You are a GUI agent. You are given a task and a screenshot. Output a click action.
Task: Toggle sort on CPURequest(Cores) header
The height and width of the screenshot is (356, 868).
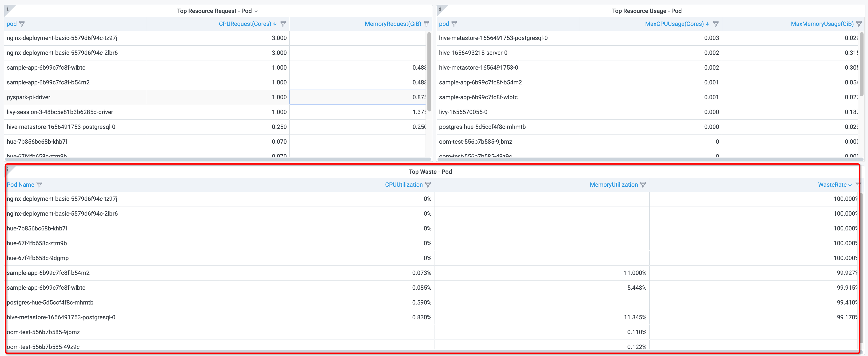click(x=245, y=24)
